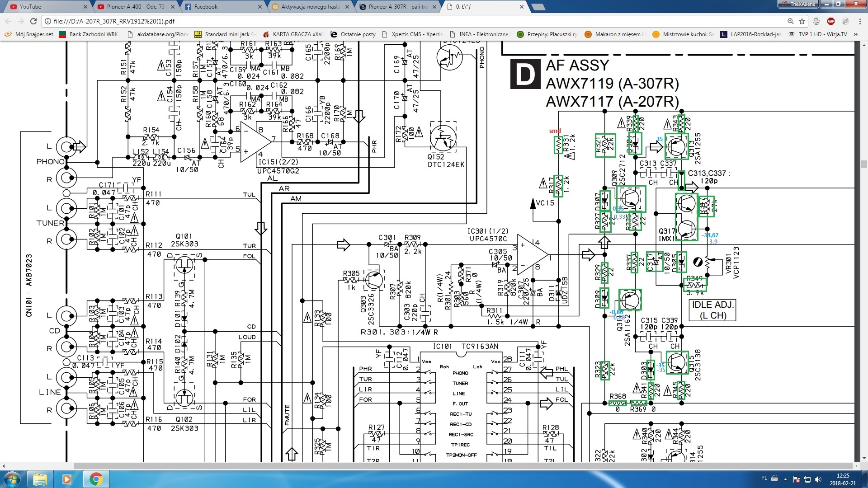Open the volume speaker tray icon
The height and width of the screenshot is (488, 868).
[818, 479]
